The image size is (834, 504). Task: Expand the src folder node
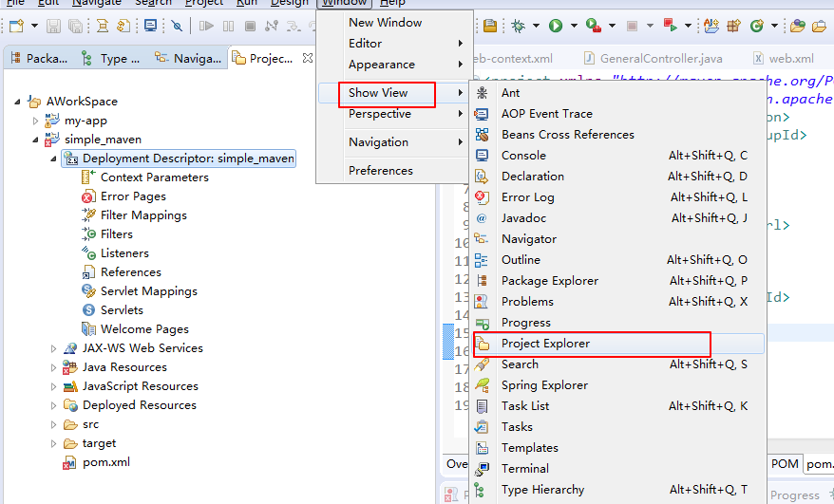(x=54, y=425)
